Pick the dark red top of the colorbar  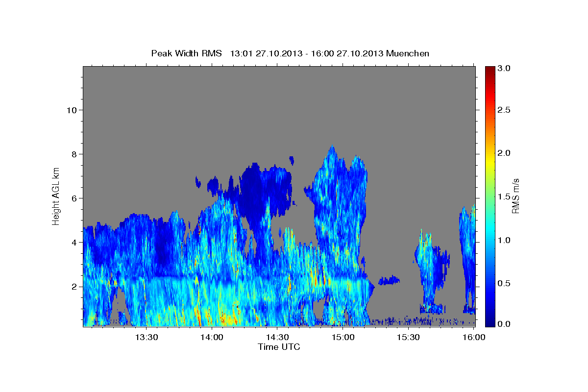490,70
